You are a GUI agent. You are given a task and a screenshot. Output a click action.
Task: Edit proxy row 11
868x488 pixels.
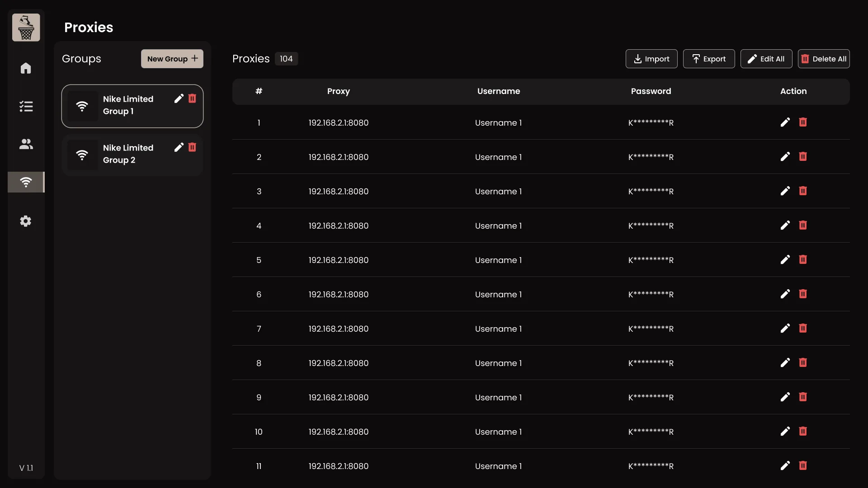(785, 466)
